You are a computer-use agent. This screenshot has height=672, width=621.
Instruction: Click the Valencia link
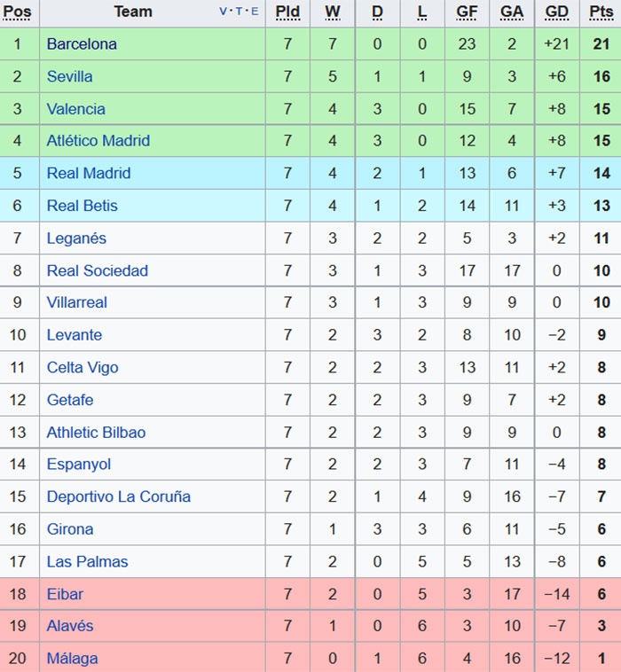(75, 109)
